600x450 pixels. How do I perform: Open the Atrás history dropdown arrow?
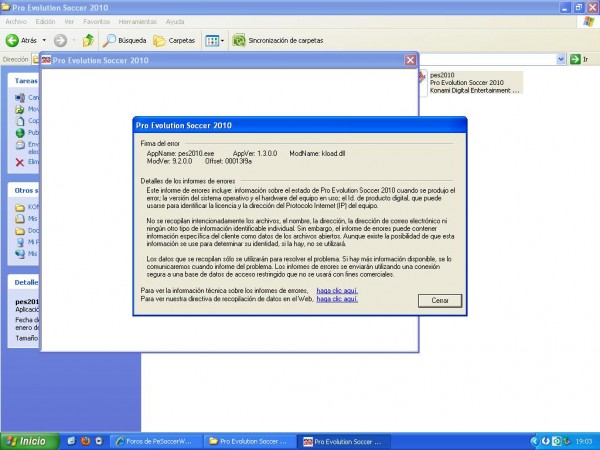[44, 40]
